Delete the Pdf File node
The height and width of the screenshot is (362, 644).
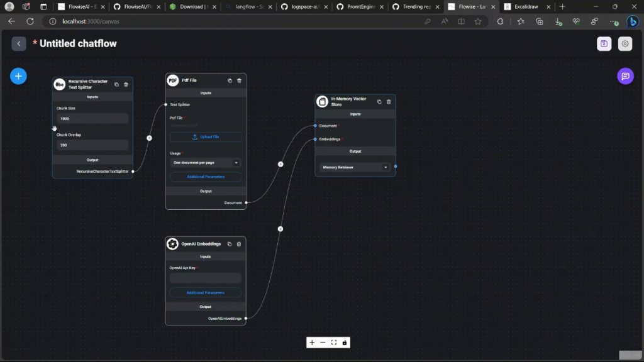pyautogui.click(x=239, y=80)
